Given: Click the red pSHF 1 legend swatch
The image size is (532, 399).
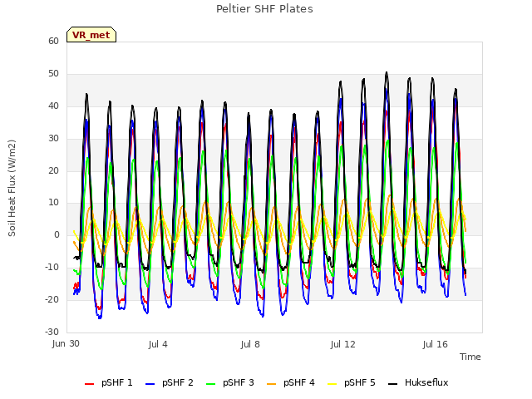Looking at the screenshot, I should coord(89,384).
